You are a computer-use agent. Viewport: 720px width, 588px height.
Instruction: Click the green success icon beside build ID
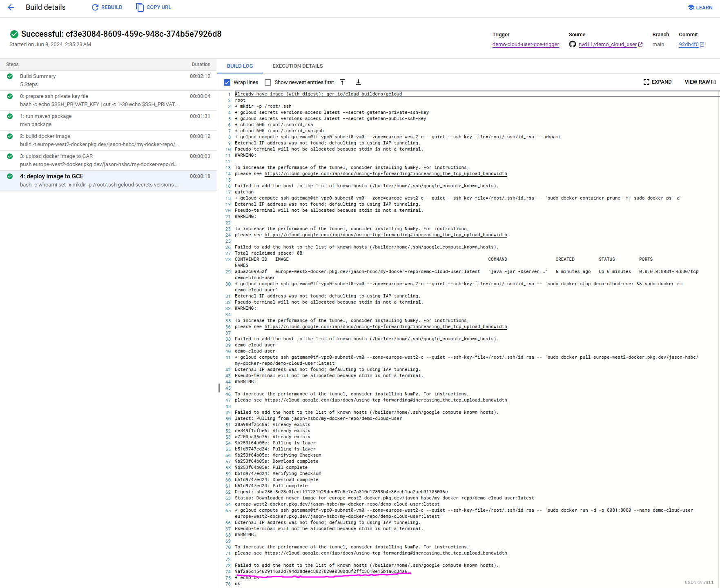pyautogui.click(x=14, y=34)
